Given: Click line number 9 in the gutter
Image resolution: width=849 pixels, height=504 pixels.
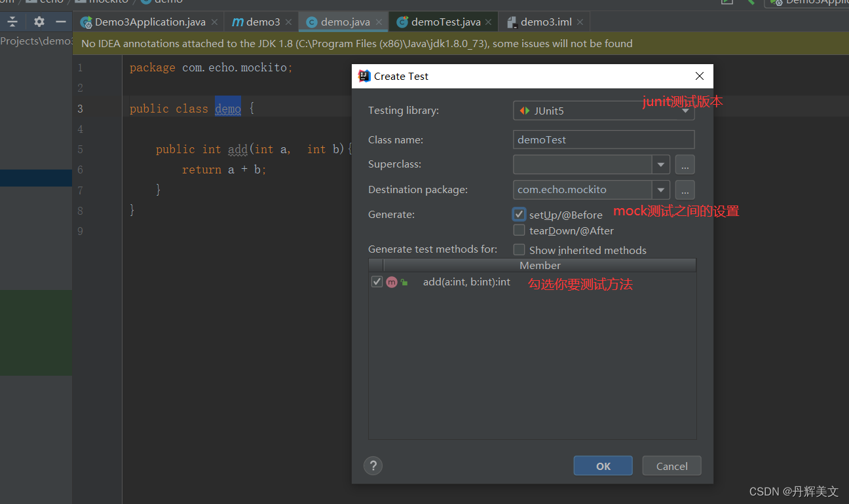Looking at the screenshot, I should (x=80, y=231).
